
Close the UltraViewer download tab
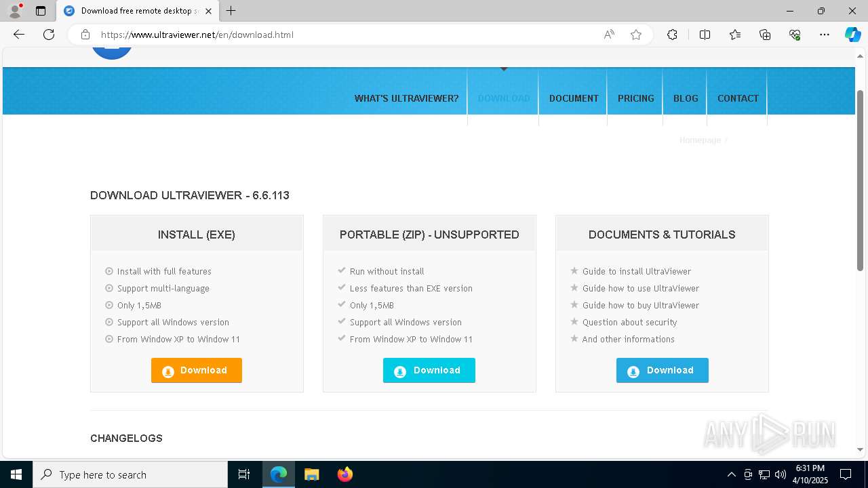coord(208,11)
